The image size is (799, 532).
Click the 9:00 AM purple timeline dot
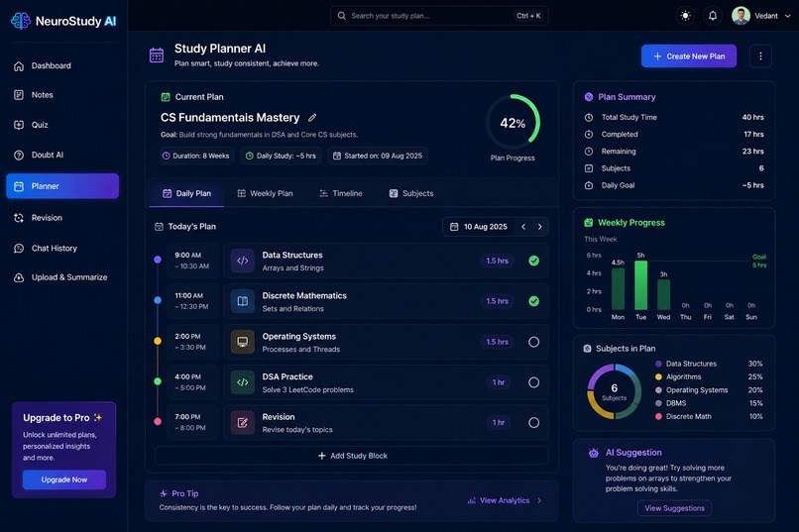pyautogui.click(x=158, y=260)
